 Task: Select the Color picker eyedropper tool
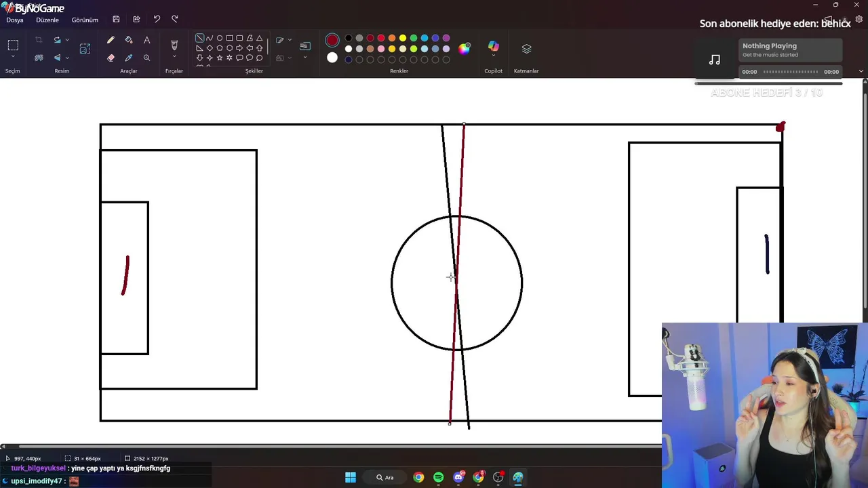(129, 58)
